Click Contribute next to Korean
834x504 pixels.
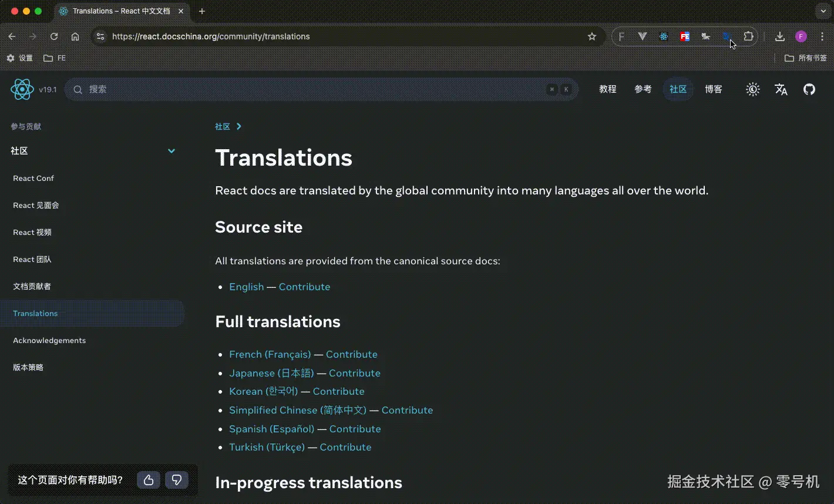click(339, 391)
